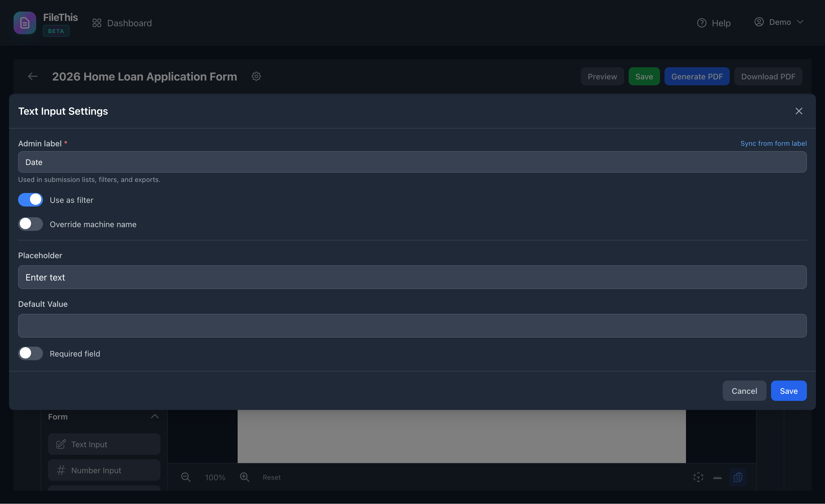
Task: Click the fit-to-screen icon in canvas toolbar
Action: click(698, 477)
